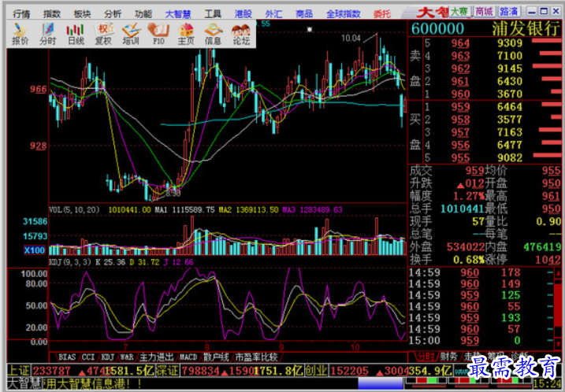Click the 内盘 volume value 476419
The image size is (565, 392).
(x=542, y=247)
